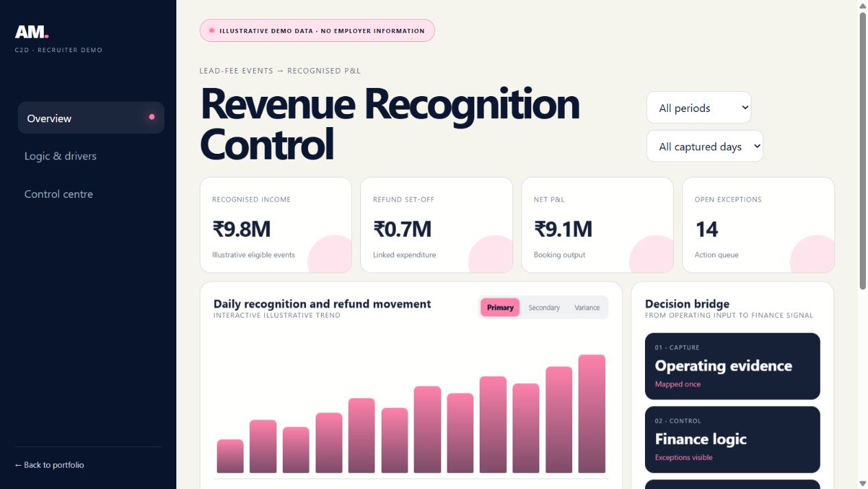Click the Exceptions visible label

[683, 457]
